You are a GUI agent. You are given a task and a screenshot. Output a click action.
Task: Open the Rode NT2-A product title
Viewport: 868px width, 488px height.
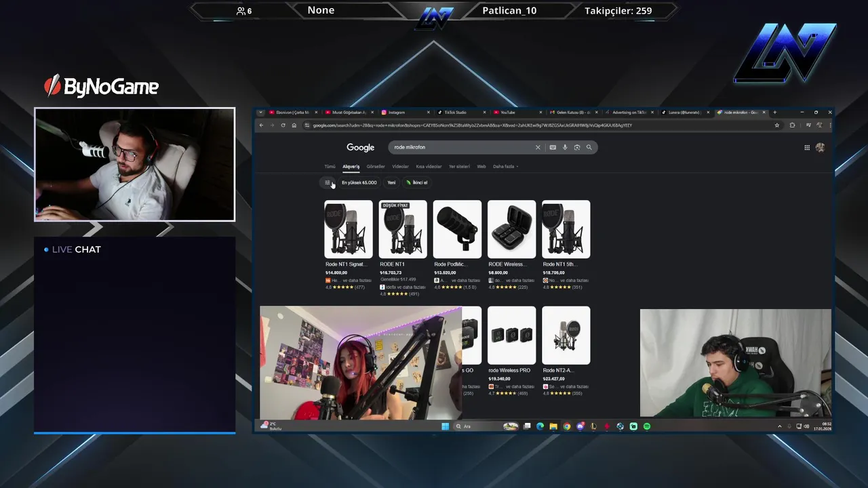point(558,370)
